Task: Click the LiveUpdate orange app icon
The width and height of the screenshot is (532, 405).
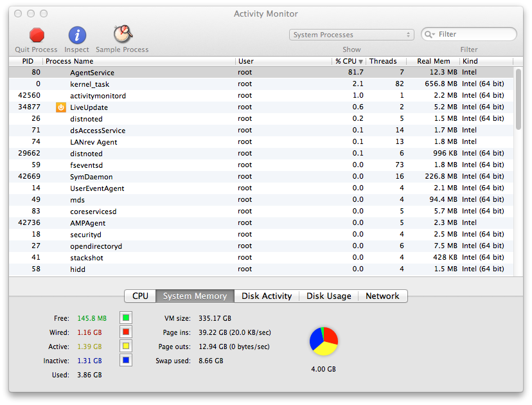Action: click(61, 107)
